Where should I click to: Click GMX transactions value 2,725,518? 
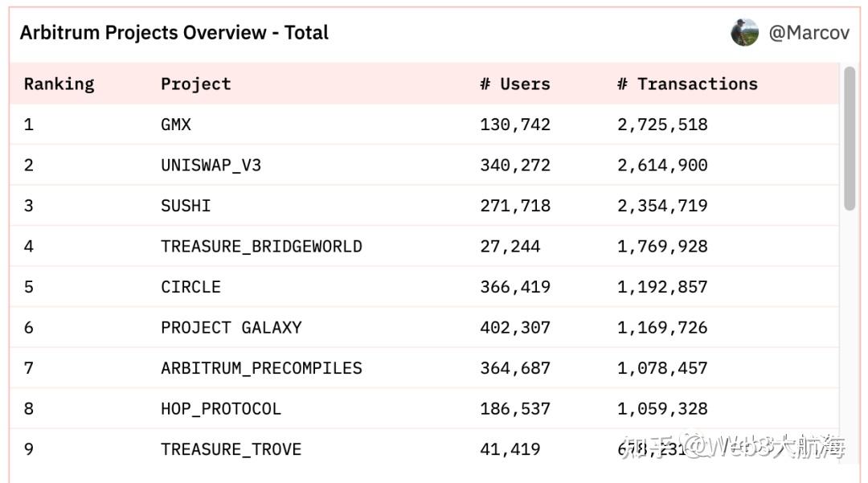[x=662, y=125]
